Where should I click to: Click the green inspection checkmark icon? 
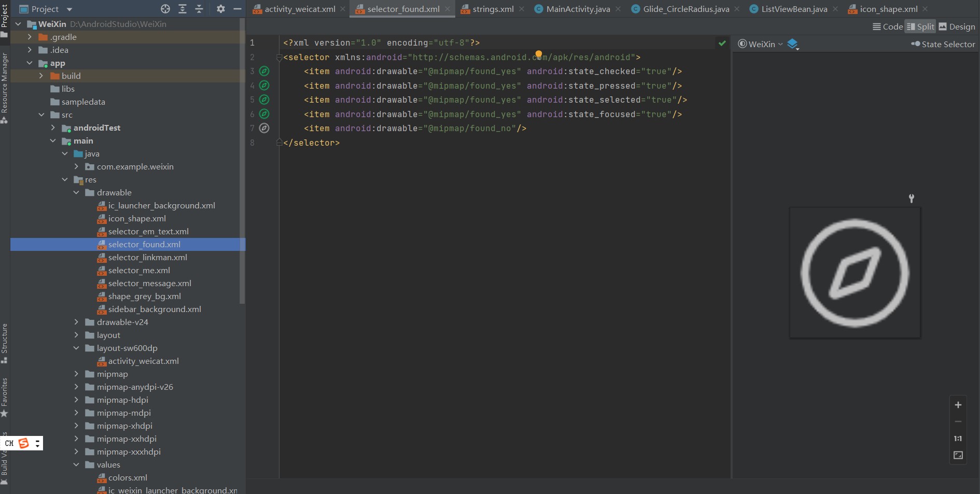(722, 43)
